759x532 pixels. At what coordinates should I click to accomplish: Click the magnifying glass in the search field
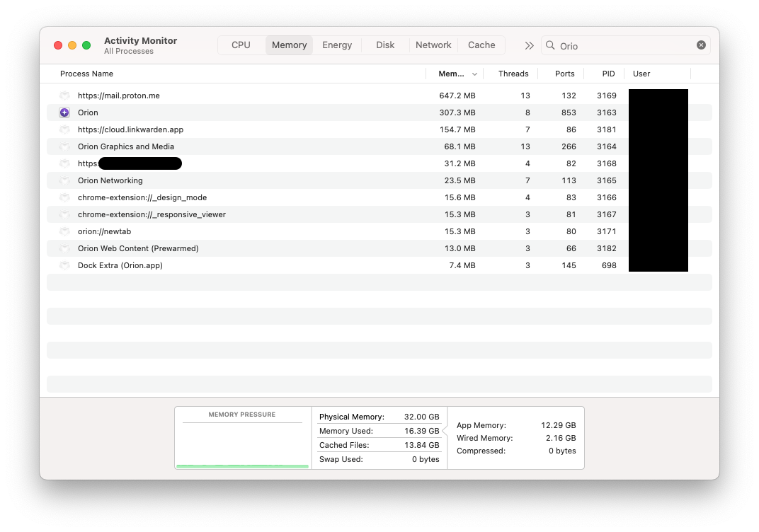550,45
